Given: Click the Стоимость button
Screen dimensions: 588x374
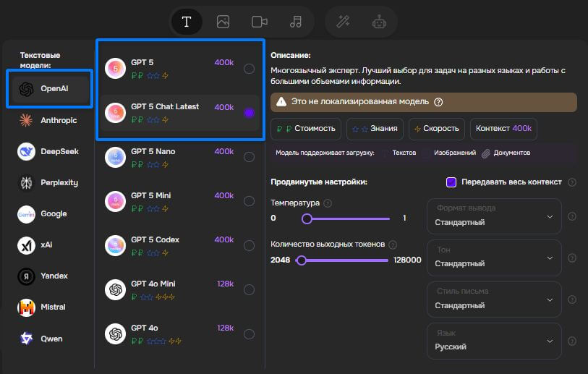Looking at the screenshot, I should click(307, 129).
